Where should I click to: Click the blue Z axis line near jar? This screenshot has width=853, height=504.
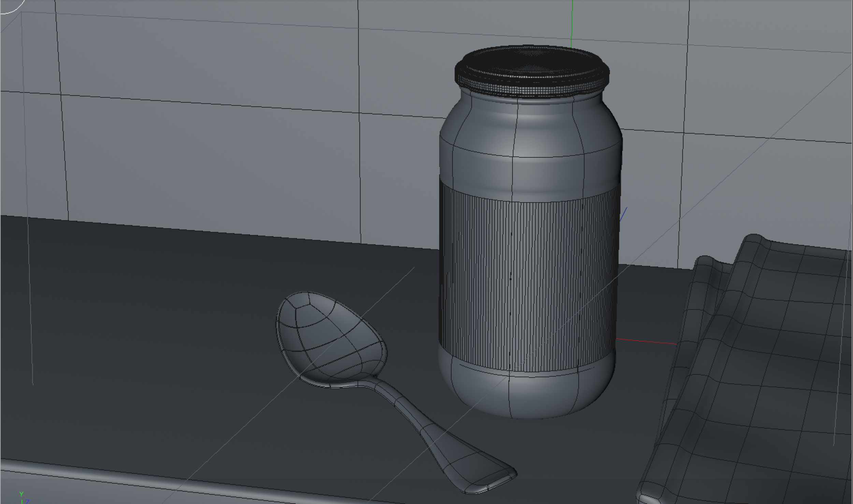tap(624, 214)
